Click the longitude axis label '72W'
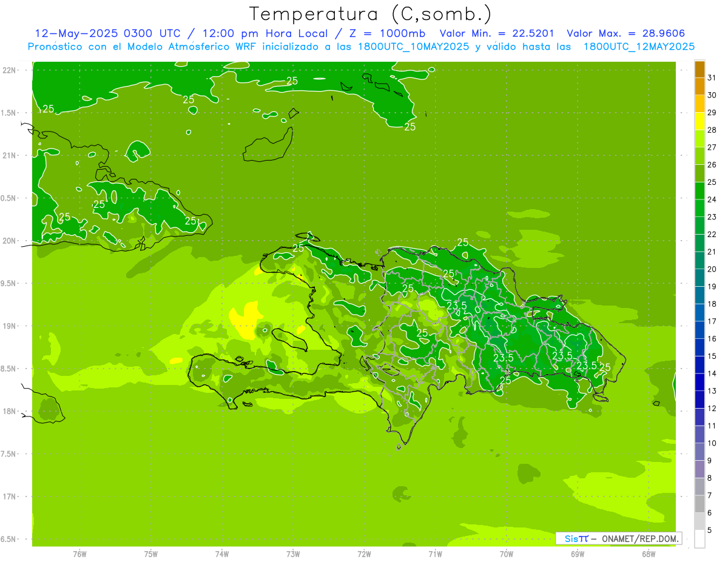The width and height of the screenshot is (728, 562). [x=364, y=554]
